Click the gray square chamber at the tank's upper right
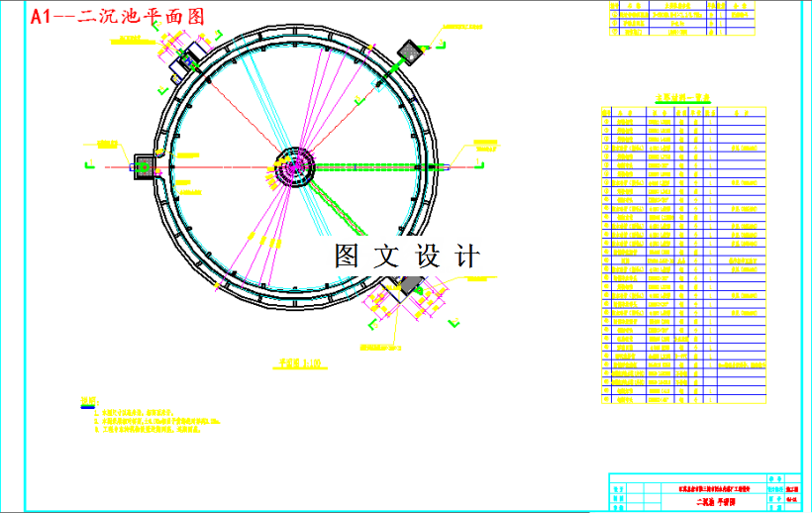This screenshot has height=513, width=812. 411,52
